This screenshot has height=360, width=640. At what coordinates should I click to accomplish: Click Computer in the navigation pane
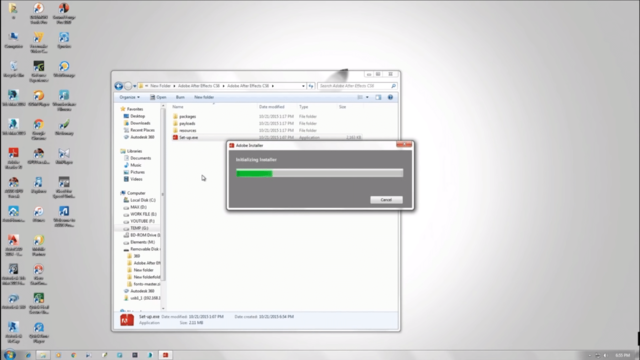(136, 193)
